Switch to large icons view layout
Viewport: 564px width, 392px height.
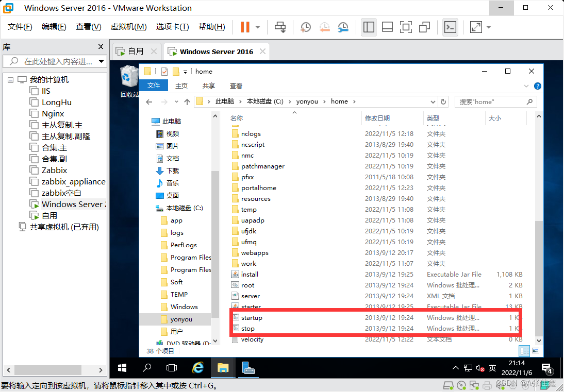(x=535, y=351)
